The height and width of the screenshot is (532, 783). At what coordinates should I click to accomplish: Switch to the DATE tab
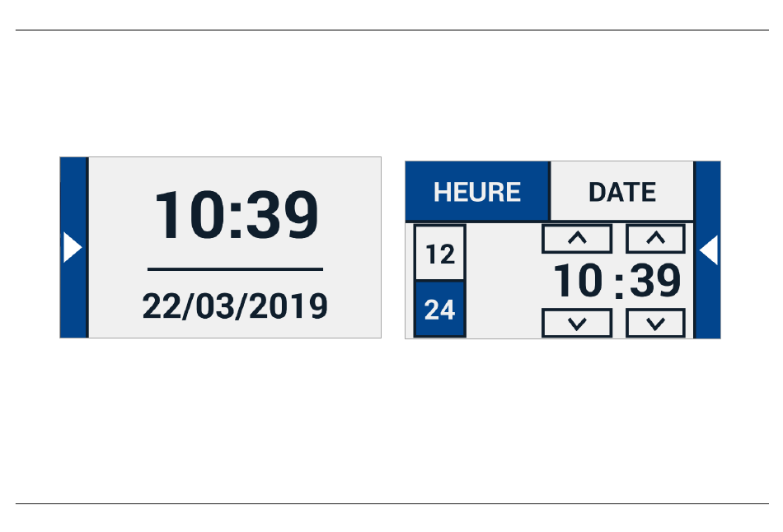click(621, 191)
